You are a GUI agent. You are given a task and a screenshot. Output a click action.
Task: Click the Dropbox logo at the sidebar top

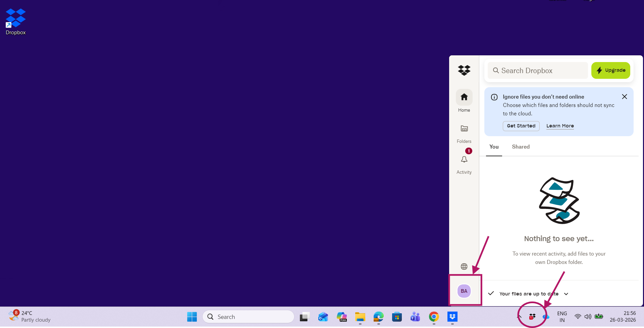464,70
